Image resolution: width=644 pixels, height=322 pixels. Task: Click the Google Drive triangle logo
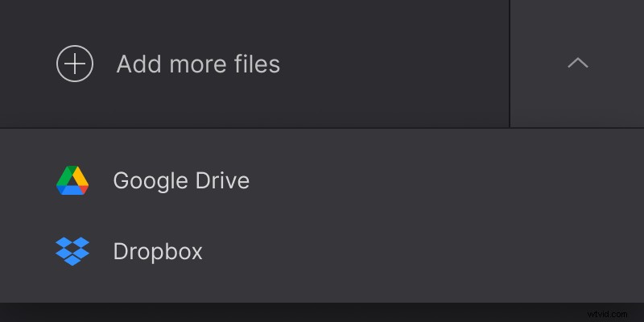72,180
